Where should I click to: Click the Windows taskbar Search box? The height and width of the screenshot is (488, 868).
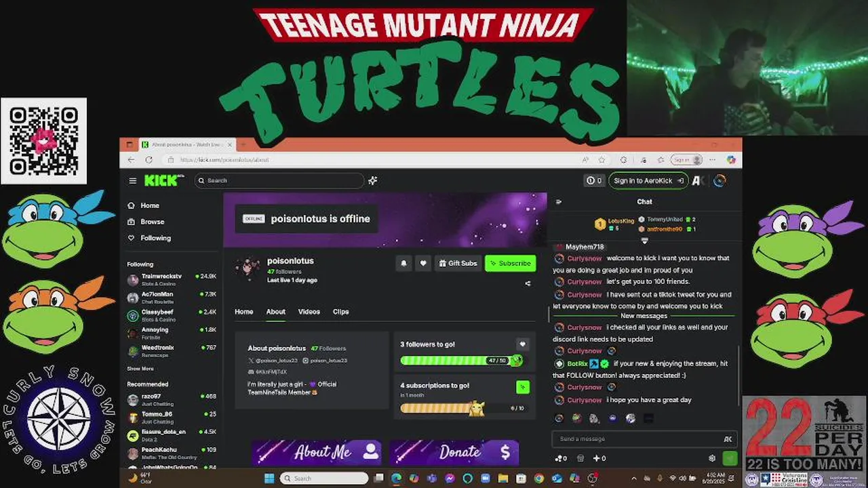tap(324, 479)
